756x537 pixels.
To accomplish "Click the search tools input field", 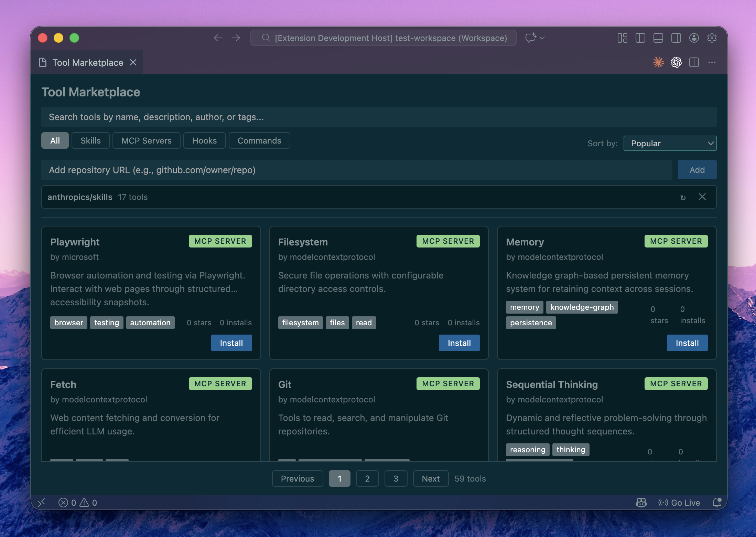I will point(378,117).
